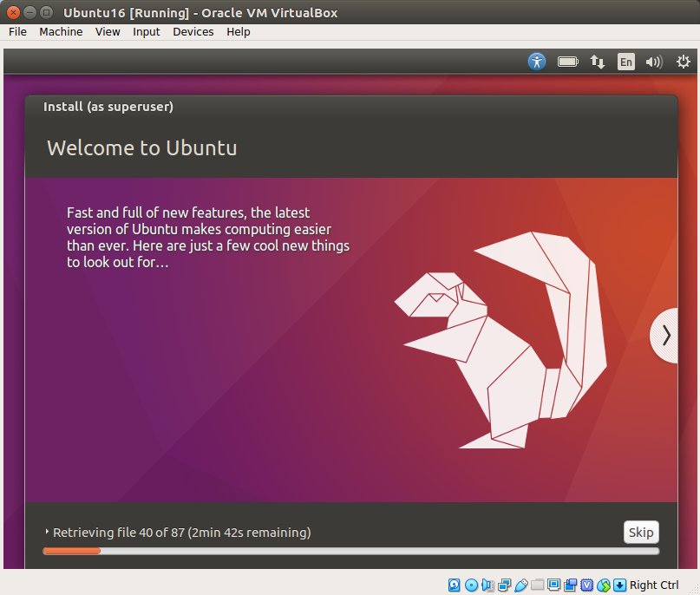
Task: Click the keyboard capture down-arrow status icon
Action: [619, 585]
